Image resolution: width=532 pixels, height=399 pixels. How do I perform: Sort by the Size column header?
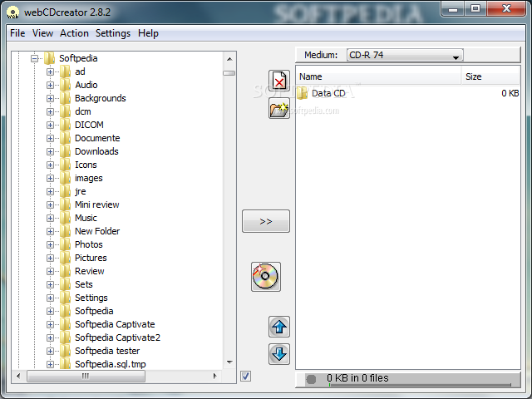tap(490, 76)
